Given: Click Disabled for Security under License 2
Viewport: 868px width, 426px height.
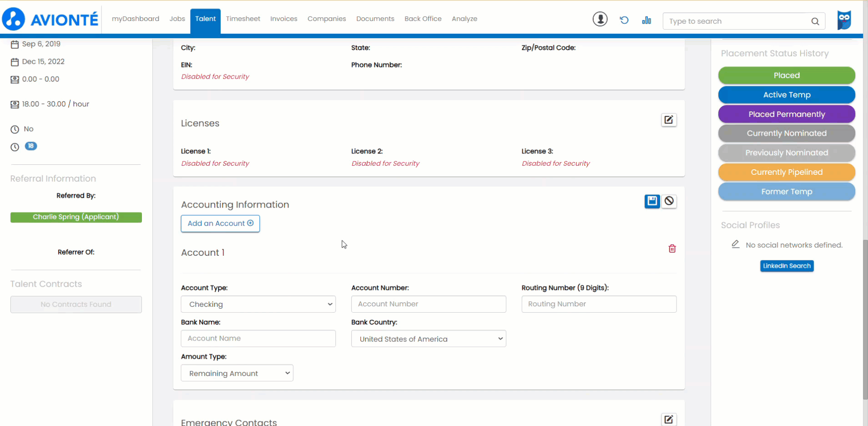Looking at the screenshot, I should pos(385,163).
